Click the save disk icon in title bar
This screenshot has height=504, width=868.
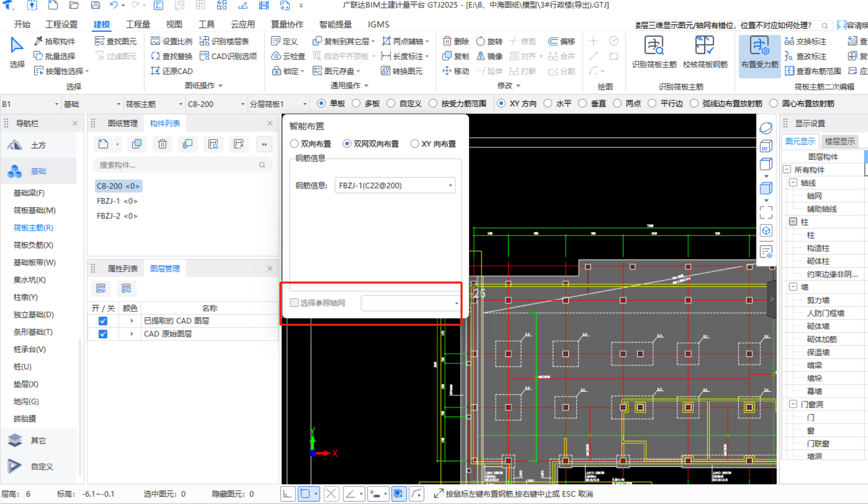click(95, 5)
